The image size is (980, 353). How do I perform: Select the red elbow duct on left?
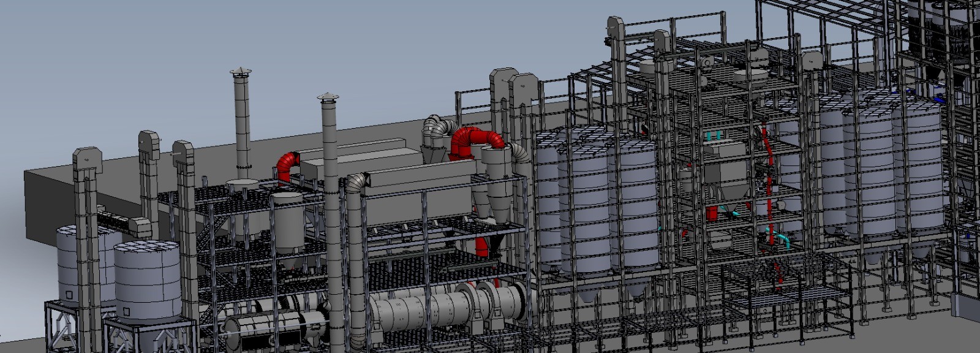pyautogui.click(x=285, y=165)
